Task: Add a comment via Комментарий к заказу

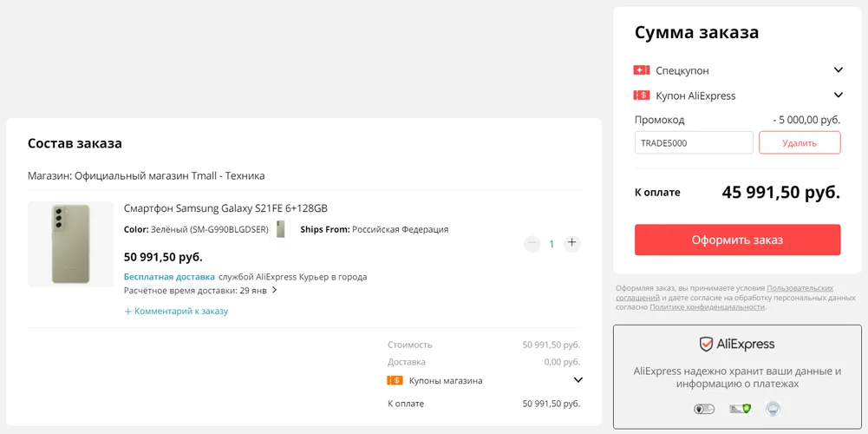Action: 176,311
